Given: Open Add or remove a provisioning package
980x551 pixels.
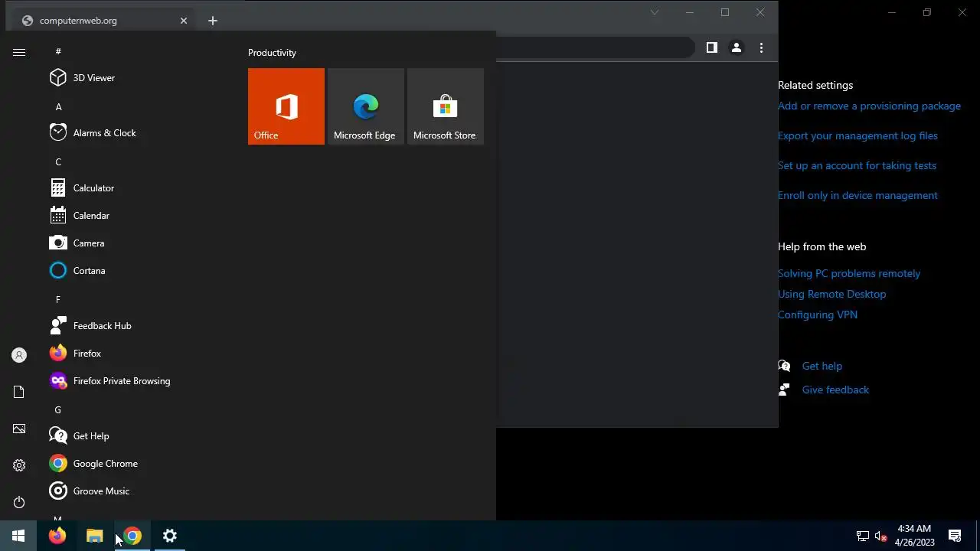Looking at the screenshot, I should coord(869,106).
